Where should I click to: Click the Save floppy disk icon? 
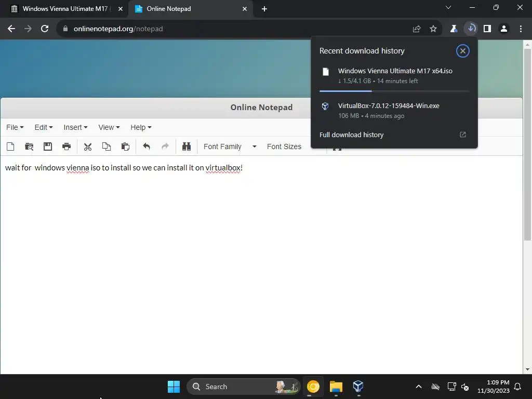pos(48,147)
